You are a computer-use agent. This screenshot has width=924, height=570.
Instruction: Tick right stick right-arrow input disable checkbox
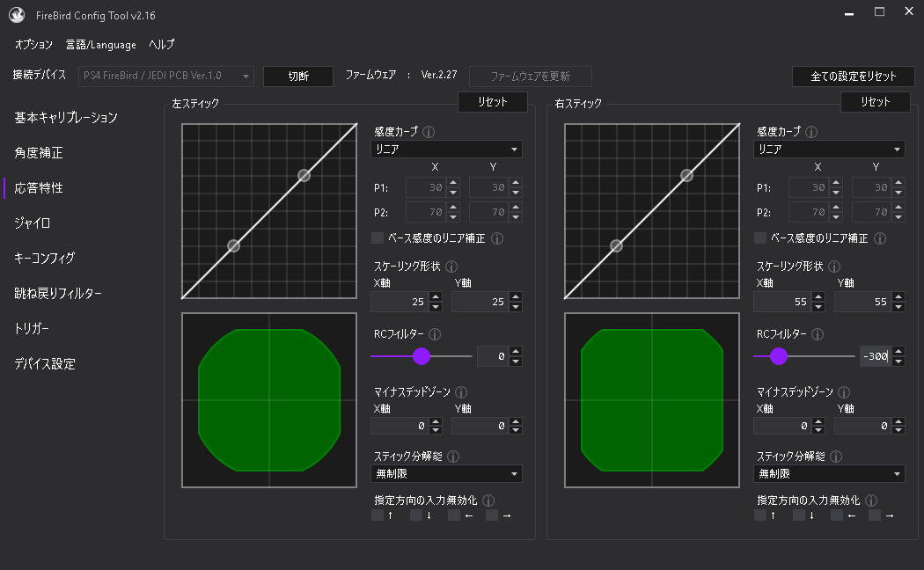(x=875, y=515)
